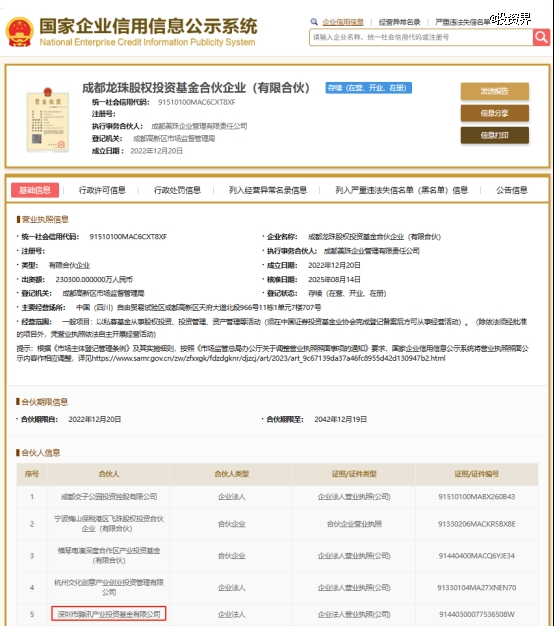The width and height of the screenshot is (554, 626).
Task: Click the 合伙人类型 column header
Action: [231, 474]
